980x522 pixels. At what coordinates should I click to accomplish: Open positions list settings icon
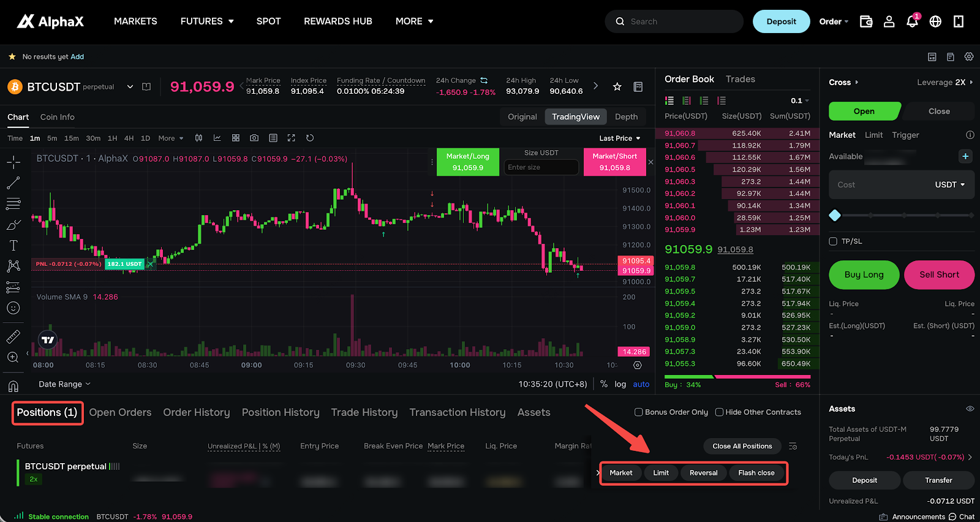[x=793, y=446]
